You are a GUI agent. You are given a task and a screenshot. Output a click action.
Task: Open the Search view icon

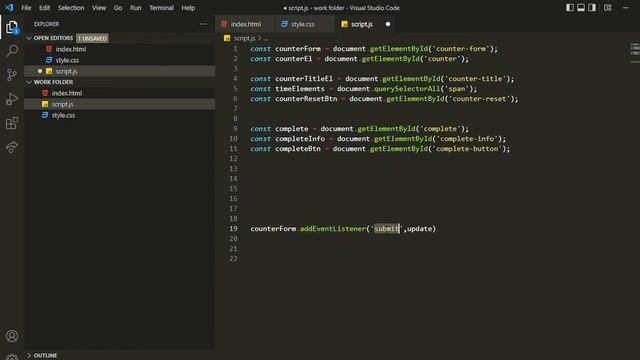12,51
